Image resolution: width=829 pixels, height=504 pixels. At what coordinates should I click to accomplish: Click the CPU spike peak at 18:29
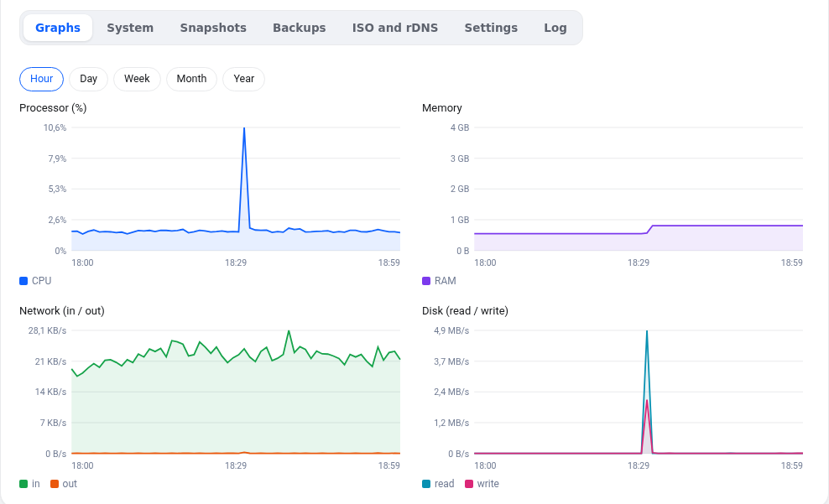[x=243, y=127]
